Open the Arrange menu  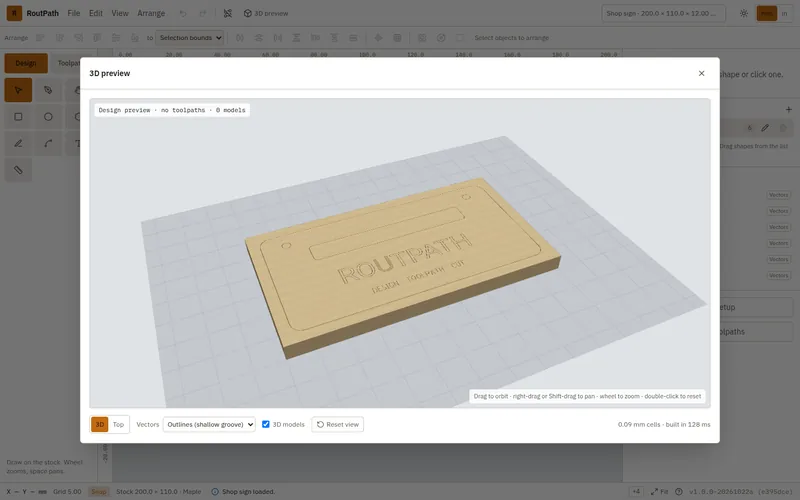pos(151,13)
